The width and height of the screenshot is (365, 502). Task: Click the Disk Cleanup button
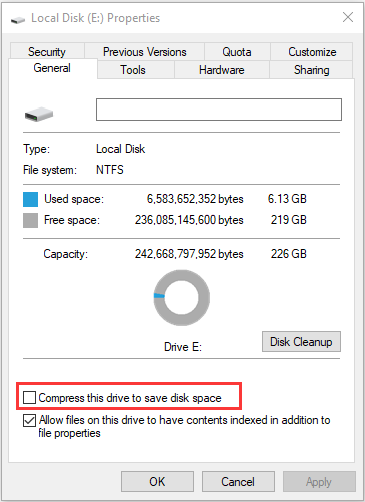coord(301,342)
